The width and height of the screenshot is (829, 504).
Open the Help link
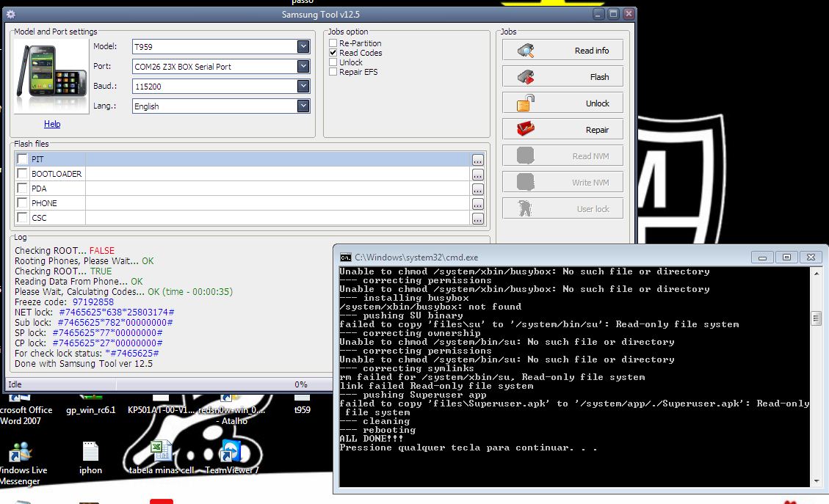pyautogui.click(x=52, y=124)
